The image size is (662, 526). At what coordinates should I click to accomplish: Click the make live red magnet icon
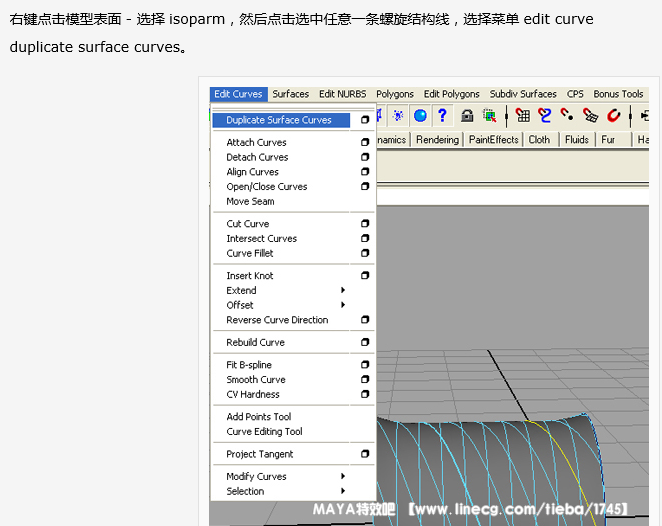click(x=614, y=115)
